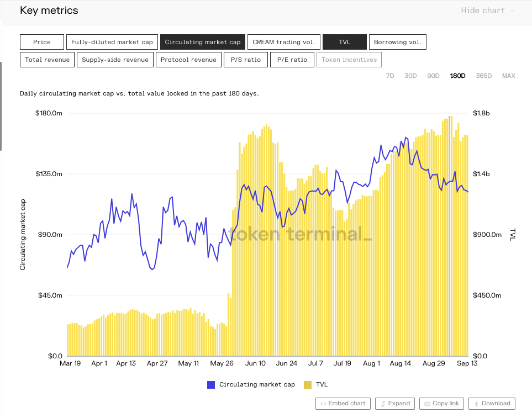Viewport: 532px width, 418px height.
Task: Click the Aug 14 x-axis label
Action: pyautogui.click(x=400, y=363)
